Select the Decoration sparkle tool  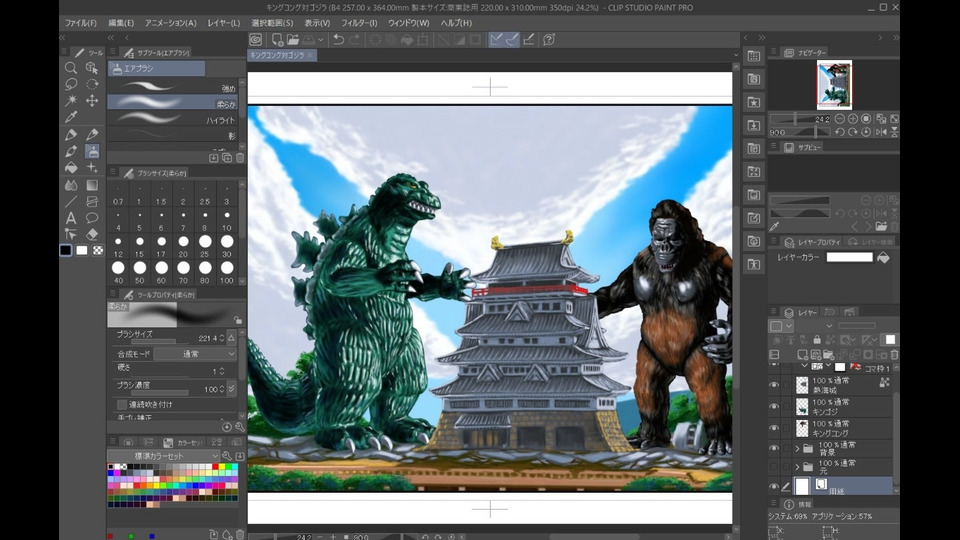(x=92, y=167)
